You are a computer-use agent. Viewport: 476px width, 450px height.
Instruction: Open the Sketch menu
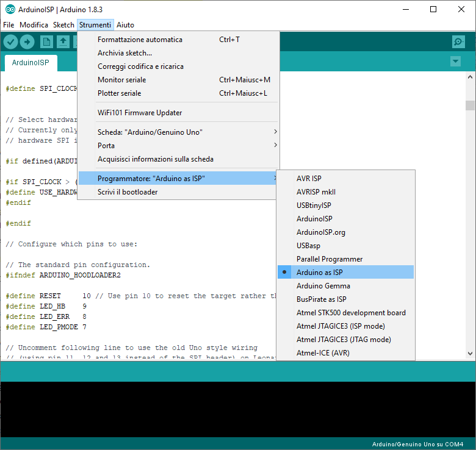[63, 25]
